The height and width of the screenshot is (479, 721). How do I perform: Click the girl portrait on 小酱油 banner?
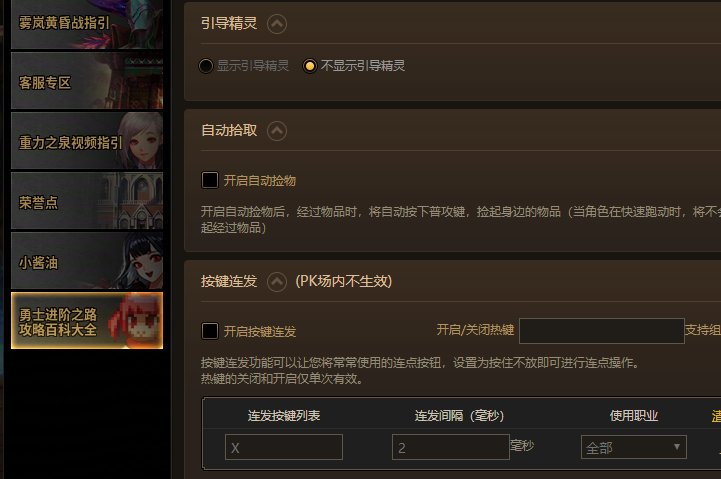[142, 261]
